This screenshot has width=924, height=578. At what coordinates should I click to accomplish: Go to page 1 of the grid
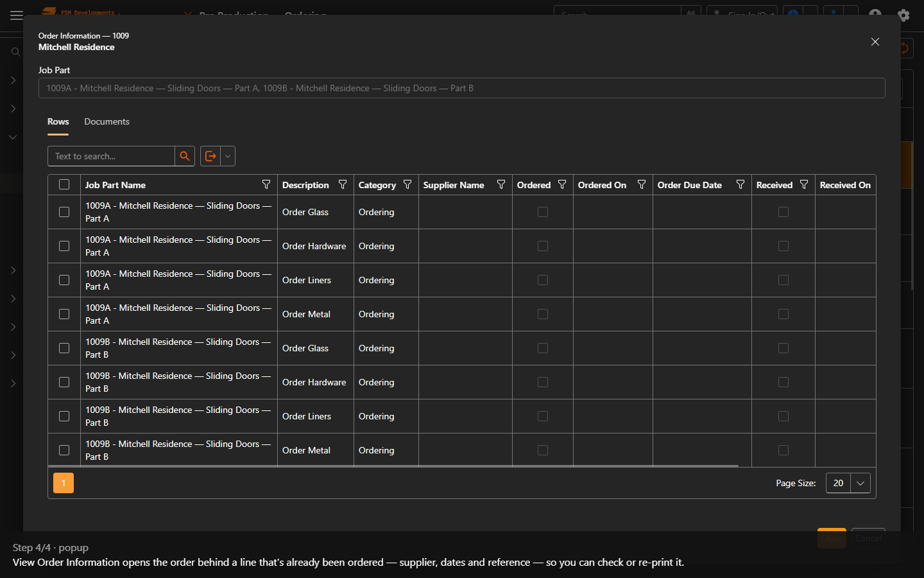[64, 483]
